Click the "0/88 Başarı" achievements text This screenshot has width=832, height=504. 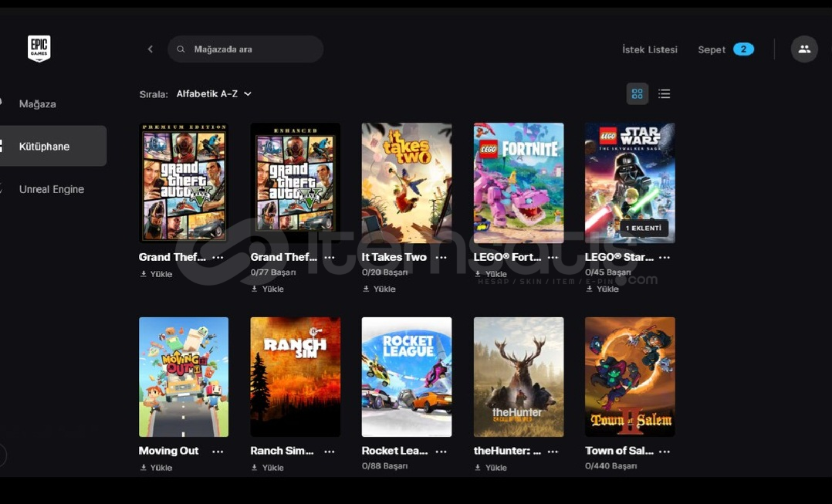coord(384,466)
